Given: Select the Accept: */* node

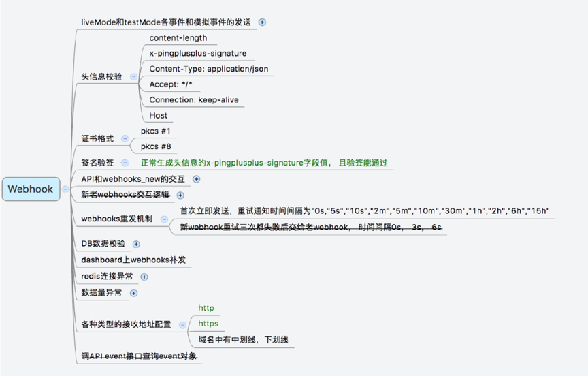Looking at the screenshot, I should coord(171,84).
